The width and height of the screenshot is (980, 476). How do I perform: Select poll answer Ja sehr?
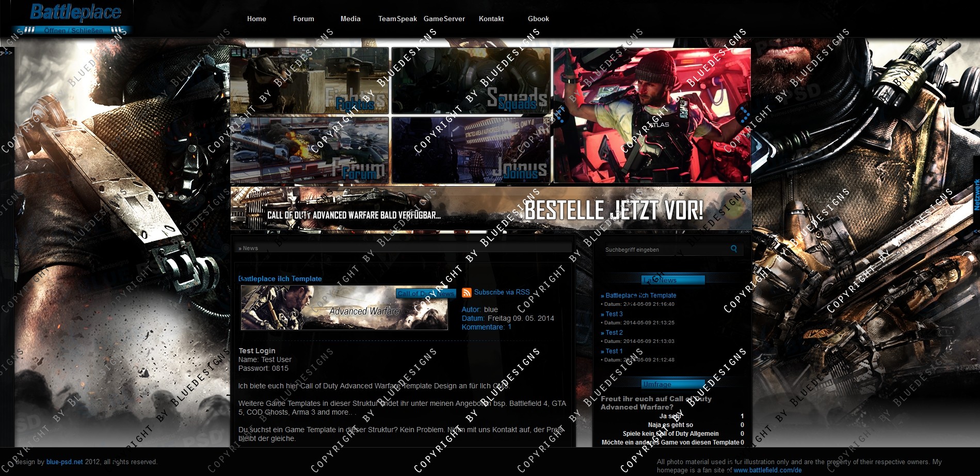670,416
